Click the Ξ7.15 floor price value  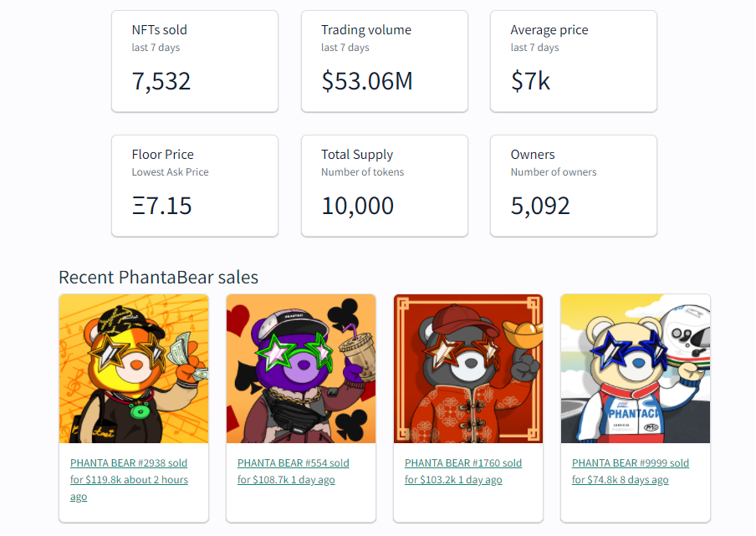(162, 206)
